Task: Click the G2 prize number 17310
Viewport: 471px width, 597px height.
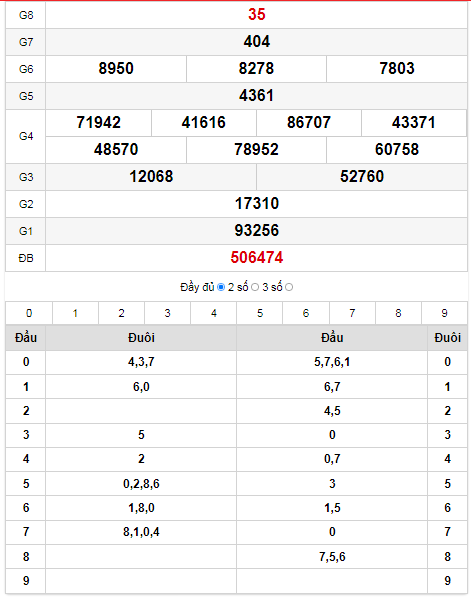Action: [x=257, y=204]
